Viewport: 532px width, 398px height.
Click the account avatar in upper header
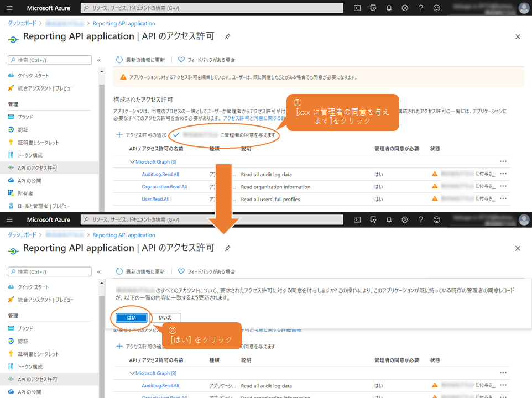tap(524, 8)
